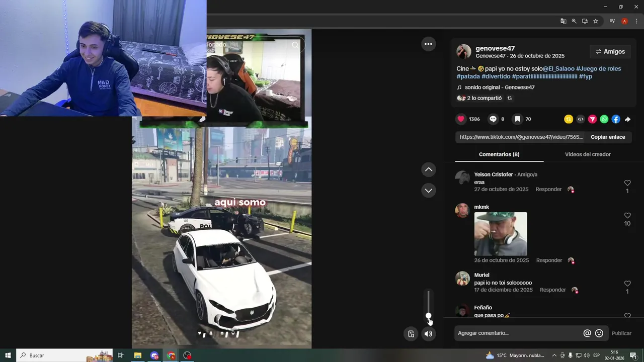Click the Amigos follow status button
The height and width of the screenshot is (362, 644).
tap(610, 52)
